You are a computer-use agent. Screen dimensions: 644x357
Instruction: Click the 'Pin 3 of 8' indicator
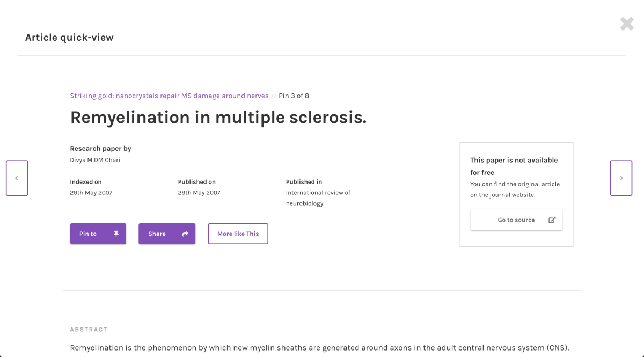click(294, 96)
